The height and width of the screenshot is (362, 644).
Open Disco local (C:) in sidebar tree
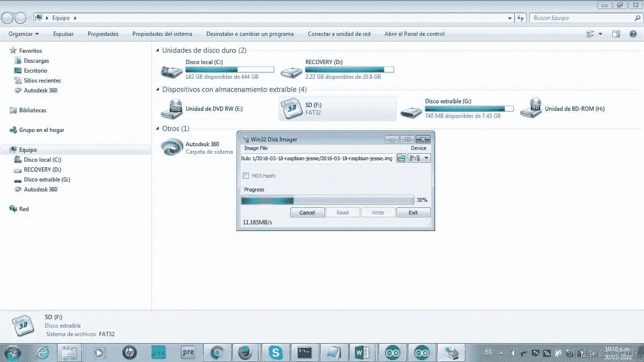click(x=42, y=160)
